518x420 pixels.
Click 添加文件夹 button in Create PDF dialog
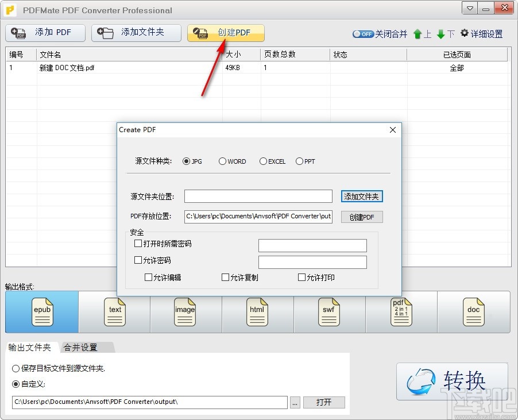[x=362, y=196]
